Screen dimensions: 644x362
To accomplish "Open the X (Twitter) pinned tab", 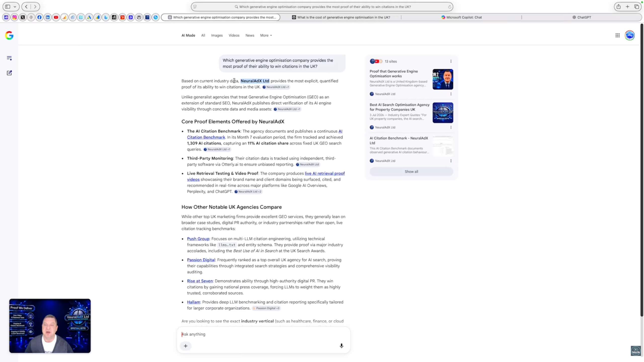I will click(x=23, y=17).
